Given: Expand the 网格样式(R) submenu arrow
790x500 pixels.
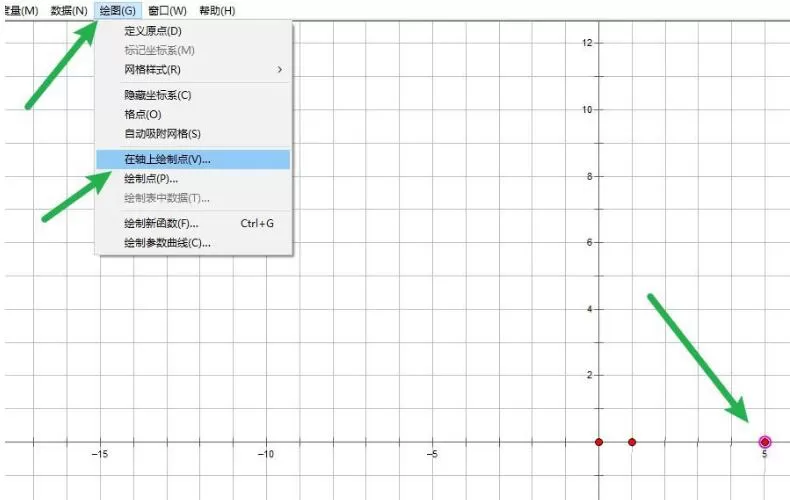Looking at the screenshot, I should coord(280,70).
